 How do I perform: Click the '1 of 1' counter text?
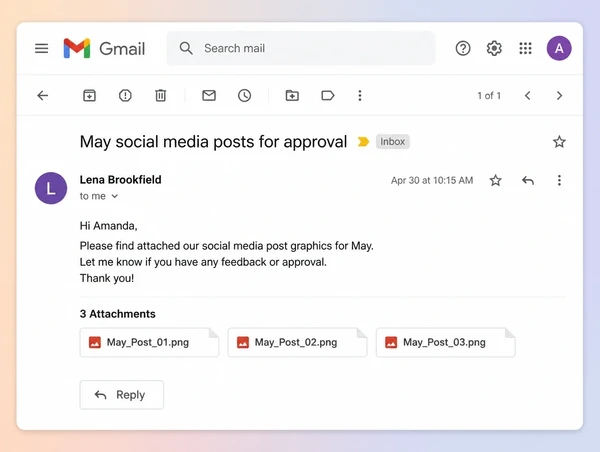click(489, 96)
